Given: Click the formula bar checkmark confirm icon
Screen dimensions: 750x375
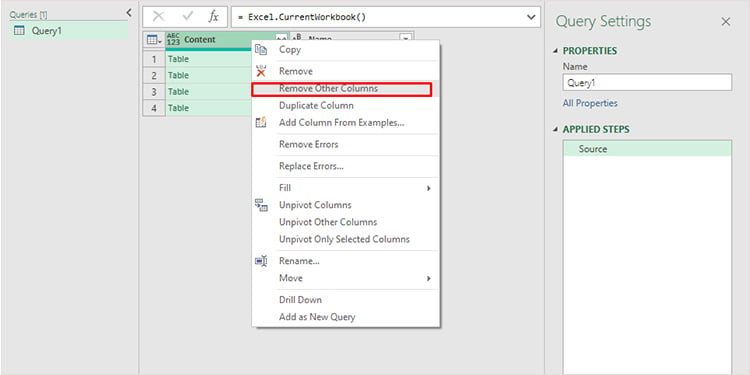Looking at the screenshot, I should point(188,17).
